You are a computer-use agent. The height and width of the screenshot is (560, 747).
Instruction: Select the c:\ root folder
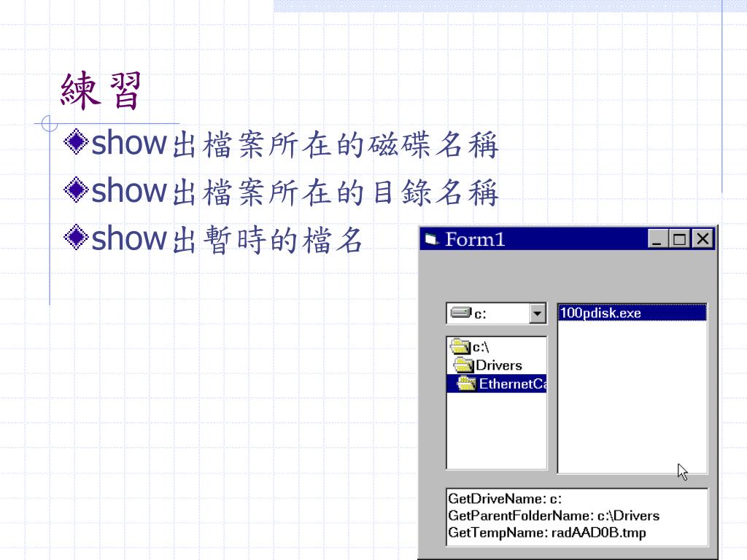496,346
